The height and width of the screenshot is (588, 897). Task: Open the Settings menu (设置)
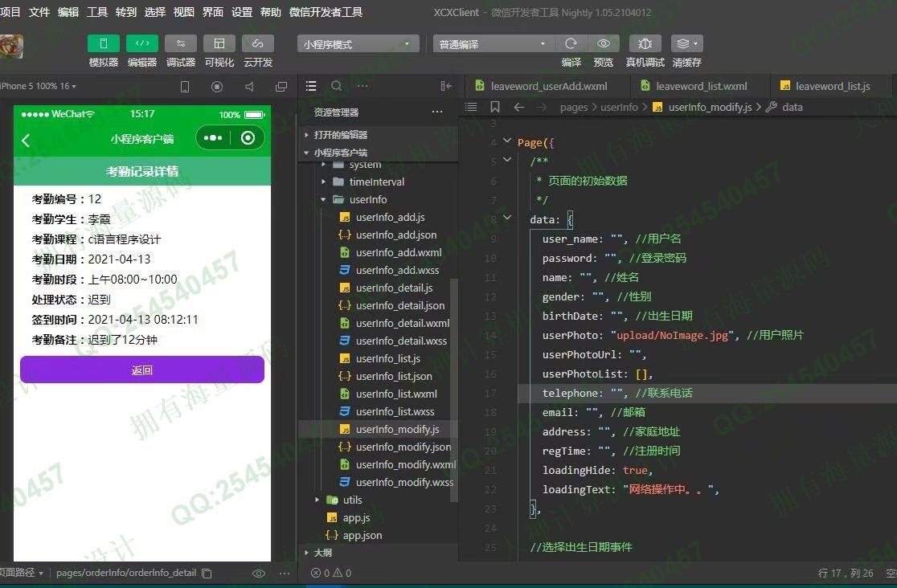pyautogui.click(x=241, y=12)
